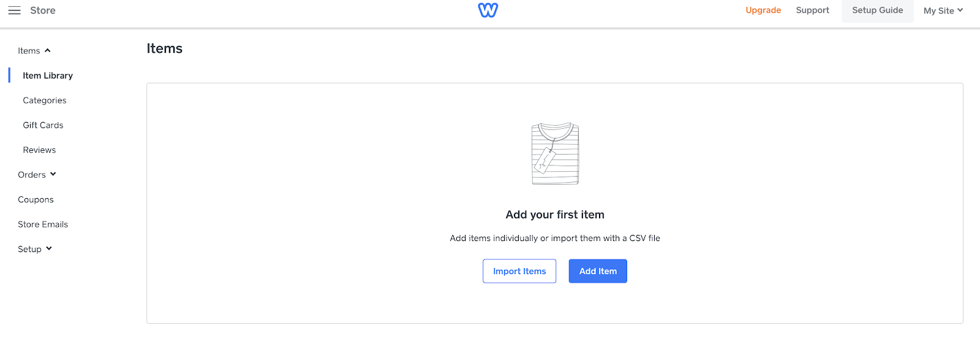Click the Upgrade link

coord(763,10)
